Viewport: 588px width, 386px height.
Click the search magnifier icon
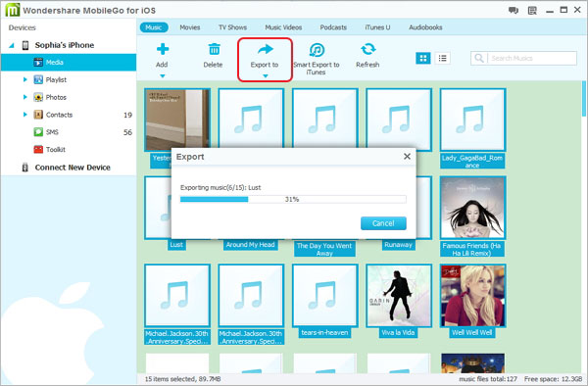click(479, 58)
